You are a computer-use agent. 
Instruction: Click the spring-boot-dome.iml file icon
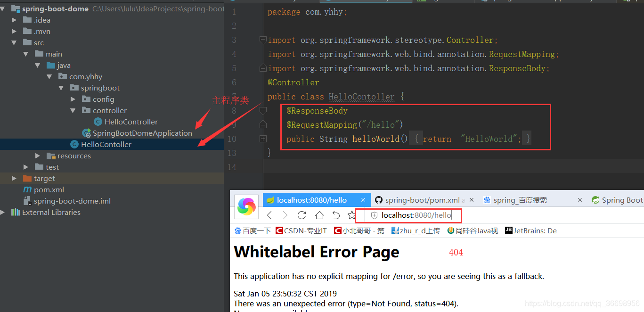click(27, 201)
